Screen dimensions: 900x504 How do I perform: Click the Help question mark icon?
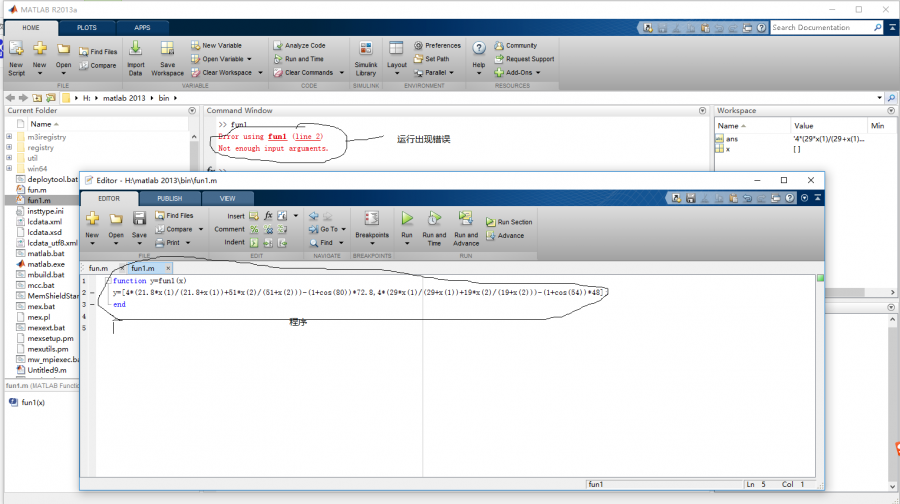point(479,48)
